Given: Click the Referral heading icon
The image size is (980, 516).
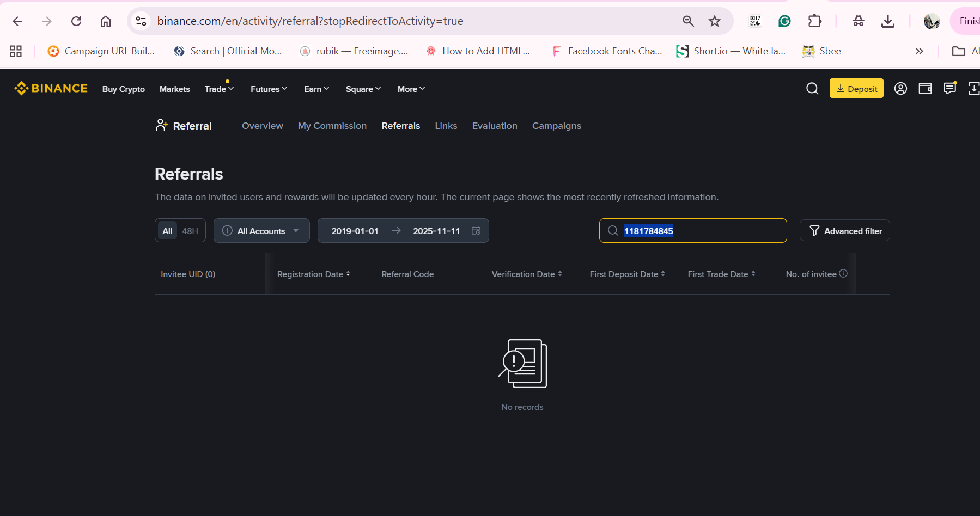Looking at the screenshot, I should 161,125.
